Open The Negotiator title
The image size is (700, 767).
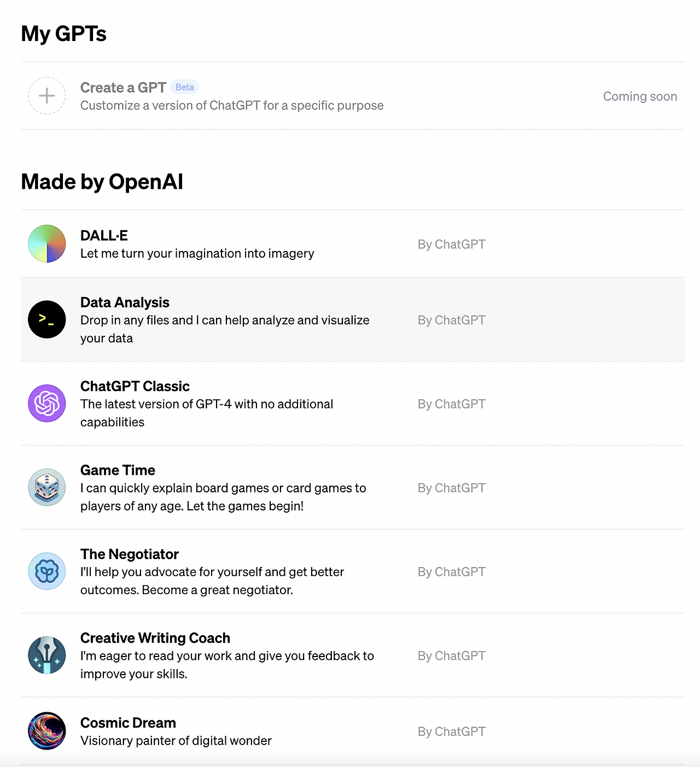coord(130,554)
